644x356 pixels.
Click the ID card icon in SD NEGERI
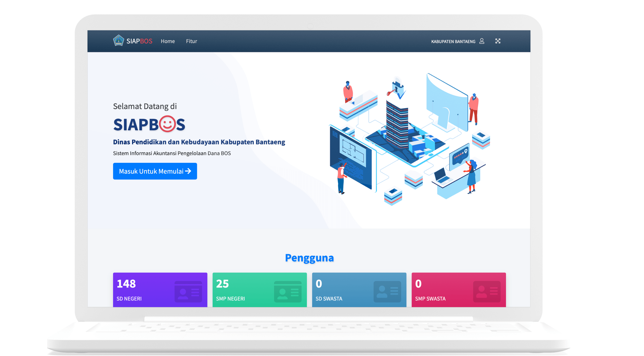188,292
